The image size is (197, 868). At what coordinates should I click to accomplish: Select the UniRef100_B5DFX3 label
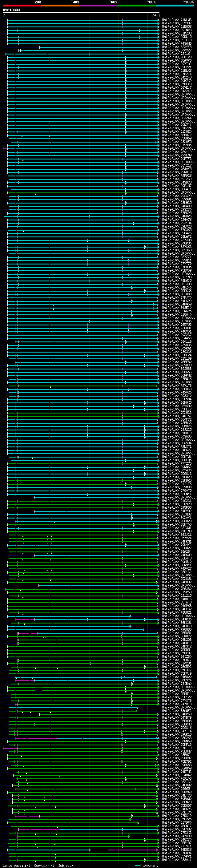coord(177,84)
